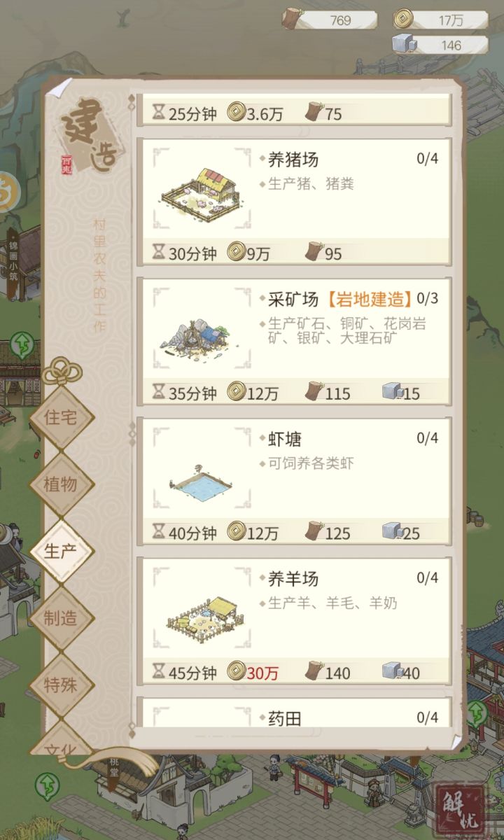
Task: Click the hourglass icon on 虾塘 entry
Action: (x=159, y=533)
